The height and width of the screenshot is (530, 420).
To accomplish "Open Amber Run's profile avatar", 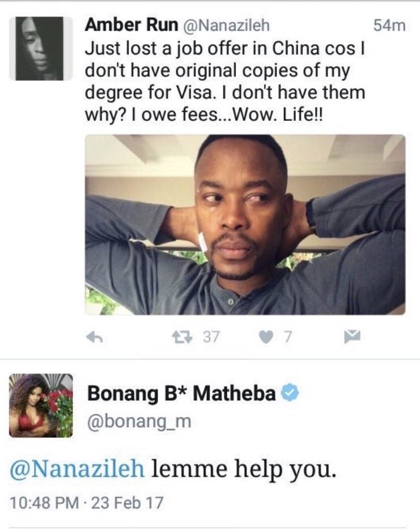I will click(40, 48).
